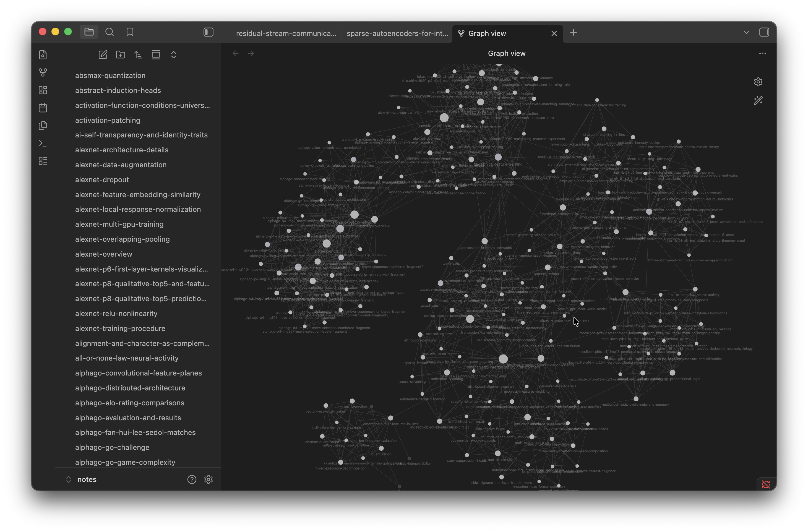Toggle the right sidebar panel
The width and height of the screenshot is (808, 532).
click(x=764, y=32)
